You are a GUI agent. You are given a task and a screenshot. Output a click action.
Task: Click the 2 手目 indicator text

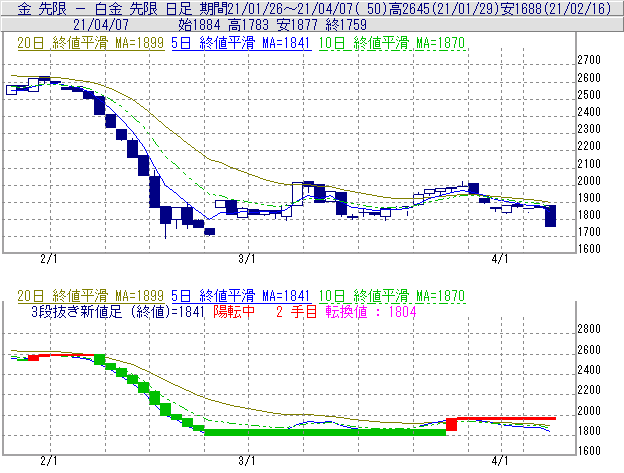click(296, 311)
